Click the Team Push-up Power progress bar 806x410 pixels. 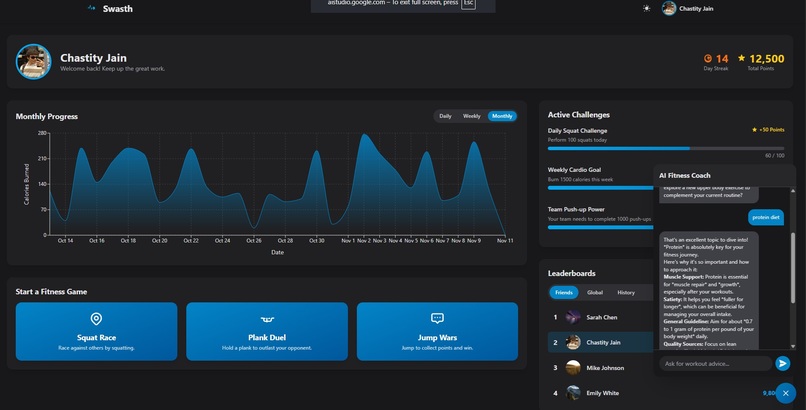click(600, 228)
